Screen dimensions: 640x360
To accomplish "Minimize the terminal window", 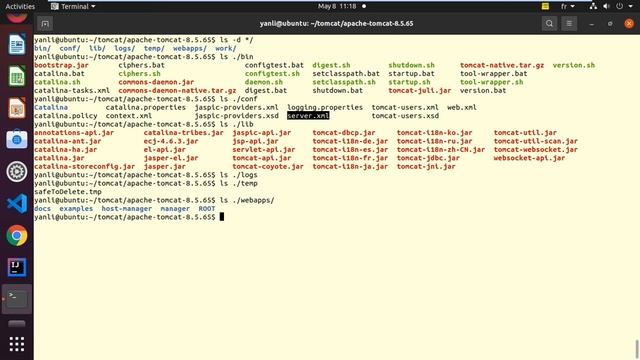I will pyautogui.click(x=591, y=24).
